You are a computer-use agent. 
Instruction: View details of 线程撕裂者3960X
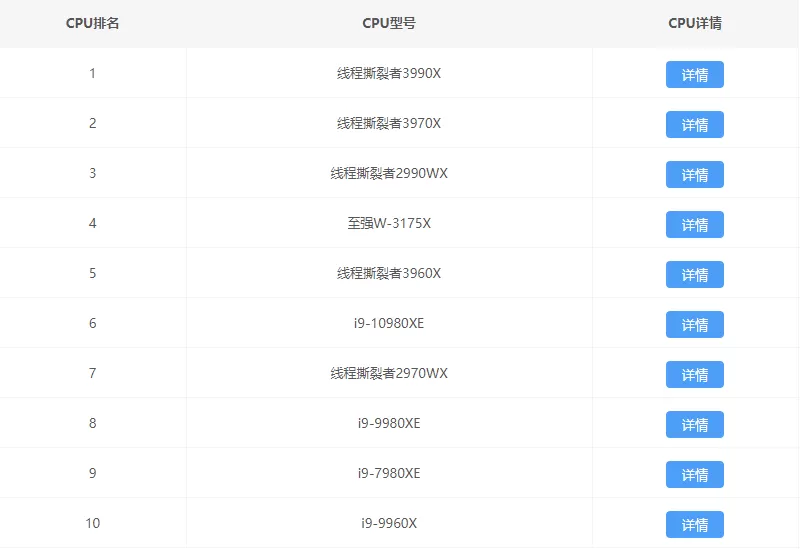(x=694, y=274)
